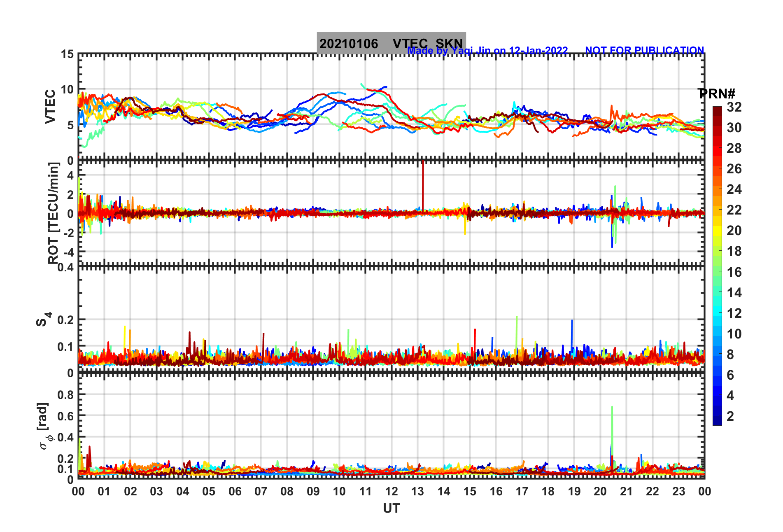
Task: Click the '12' tick on the PRN colorbar
Action: pyautogui.click(x=734, y=313)
